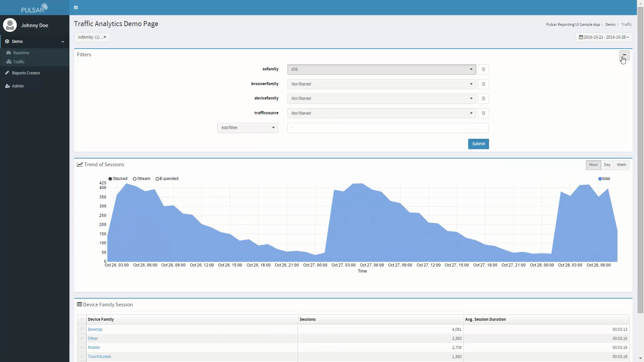Open the trafficsource filter dropdown
644x362 pixels.
[382, 113]
